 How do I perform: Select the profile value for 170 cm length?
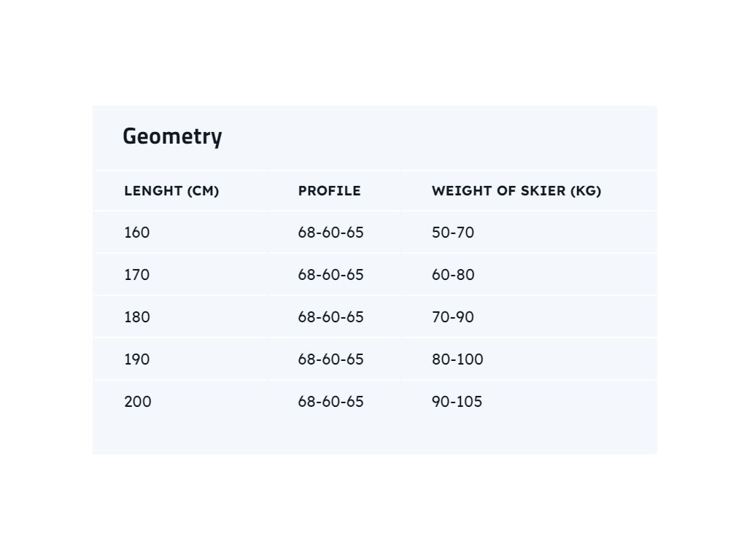[330, 275]
